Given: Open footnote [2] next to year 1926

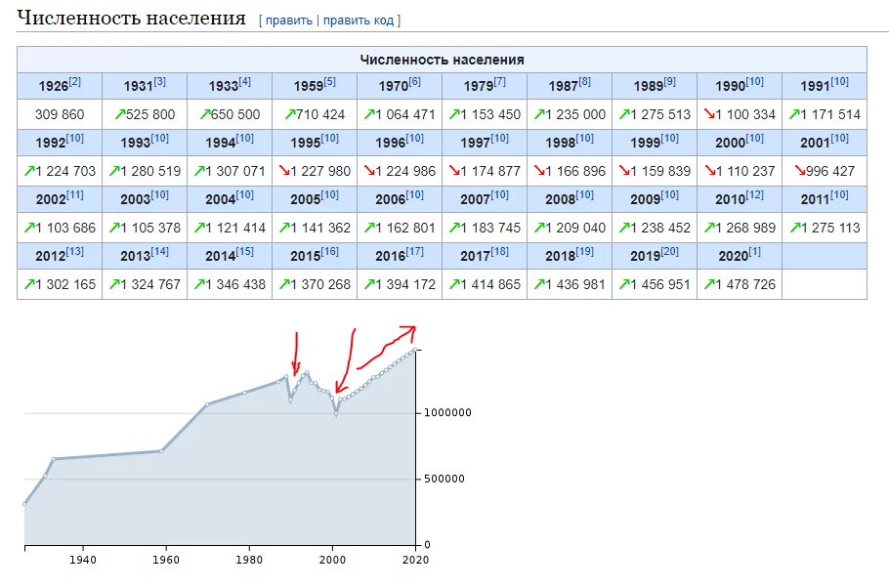Looking at the screenshot, I should [x=75, y=82].
